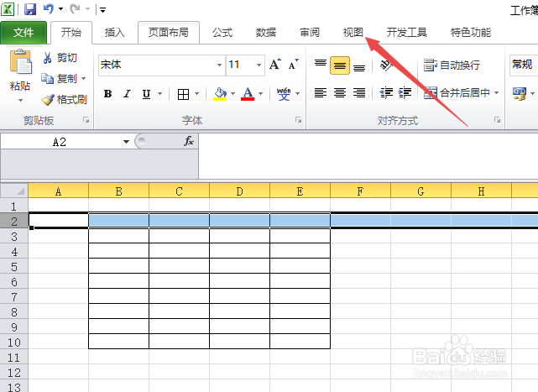538x392 pixels.
Task: Click the Select All corner button
Action: 14,191
